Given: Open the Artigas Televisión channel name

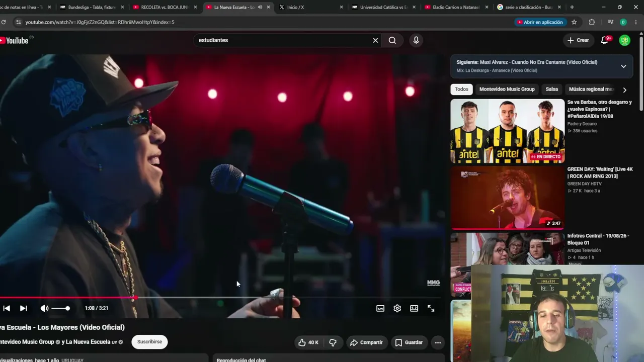Looking at the screenshot, I should click(x=584, y=250).
